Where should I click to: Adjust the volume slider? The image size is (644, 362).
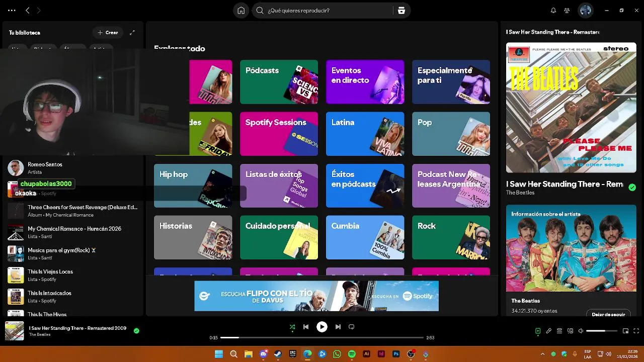click(602, 331)
